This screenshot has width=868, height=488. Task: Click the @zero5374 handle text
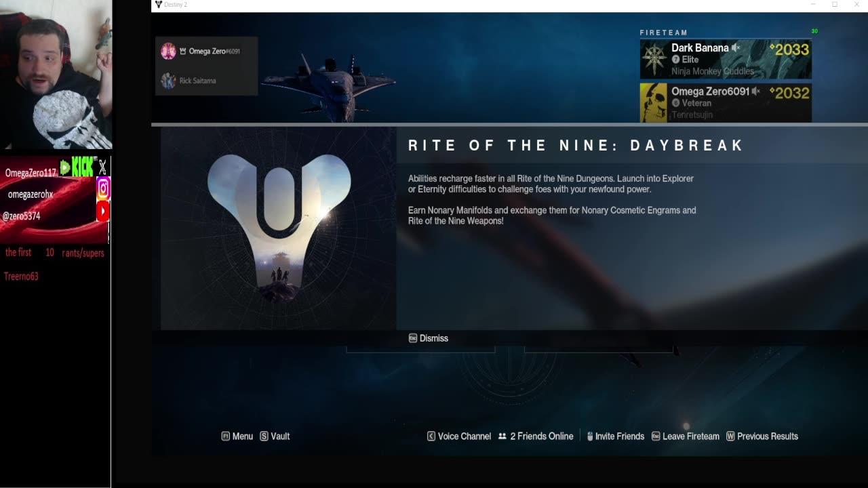21,216
